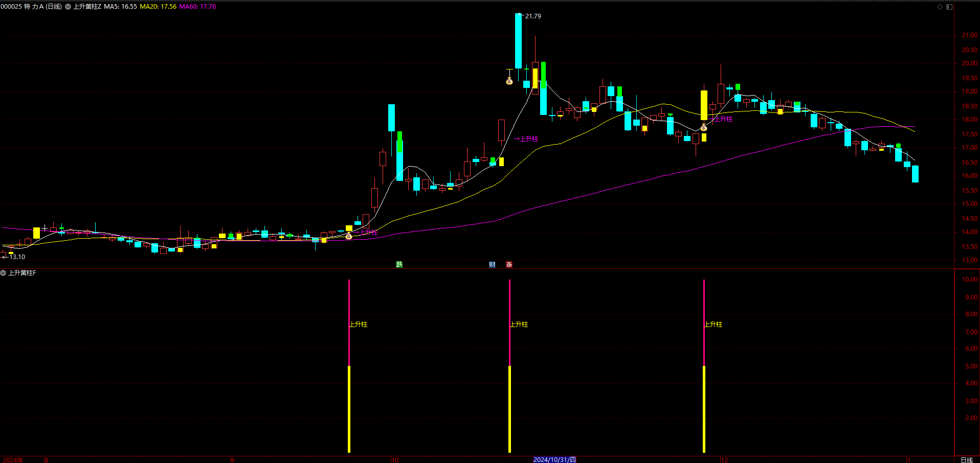980x463 pixels.
Task: Click the month 12 marker on the time axis
Action: [x=724, y=460]
